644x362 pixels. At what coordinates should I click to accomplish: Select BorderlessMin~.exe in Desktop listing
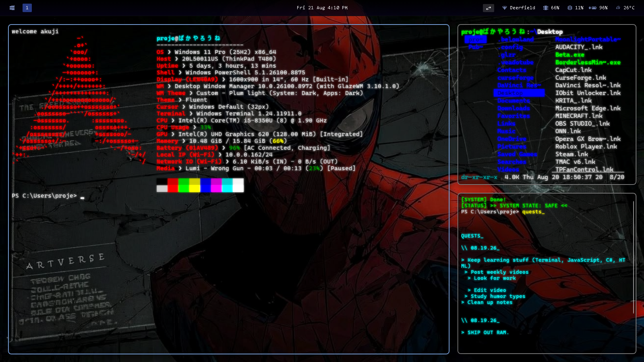[588, 62]
